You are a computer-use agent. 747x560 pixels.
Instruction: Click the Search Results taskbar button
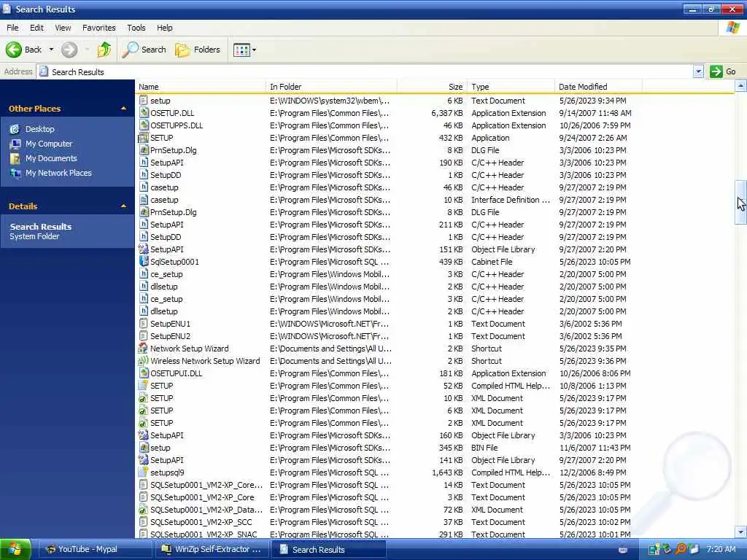(329, 549)
